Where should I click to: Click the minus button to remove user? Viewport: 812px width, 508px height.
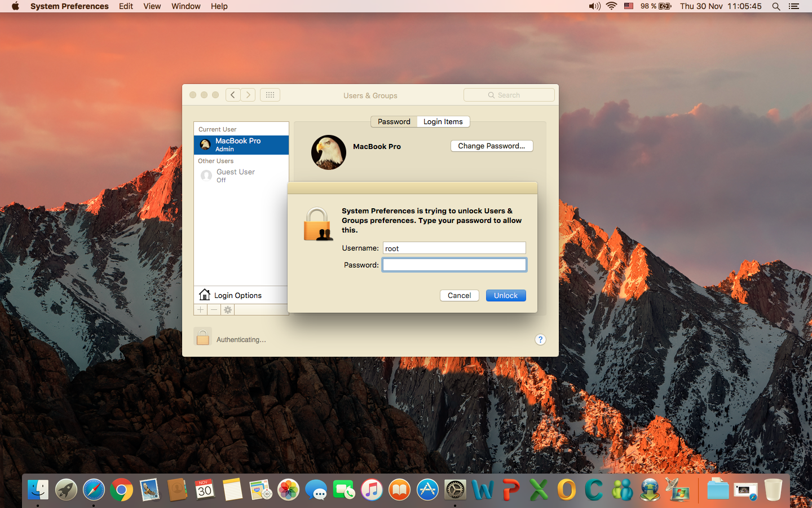[214, 310]
